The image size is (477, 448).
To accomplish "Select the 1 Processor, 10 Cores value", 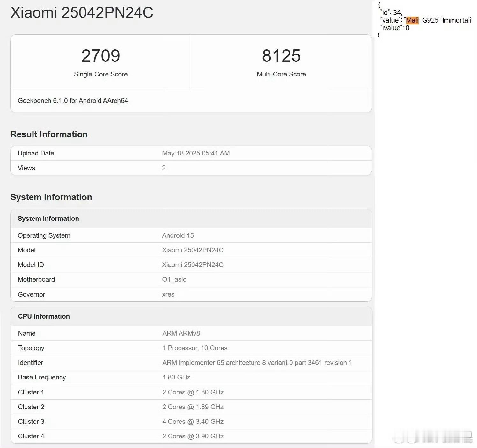I will click(x=195, y=348).
